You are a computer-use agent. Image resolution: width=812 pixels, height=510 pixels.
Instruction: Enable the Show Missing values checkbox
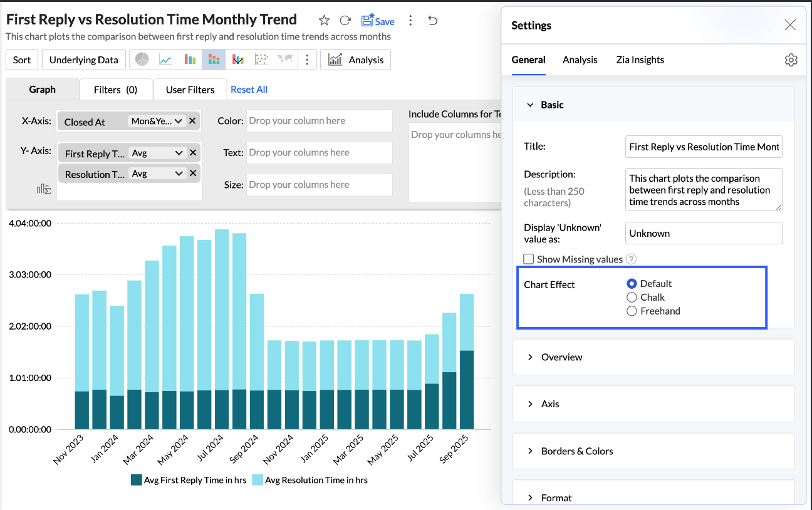click(x=529, y=259)
